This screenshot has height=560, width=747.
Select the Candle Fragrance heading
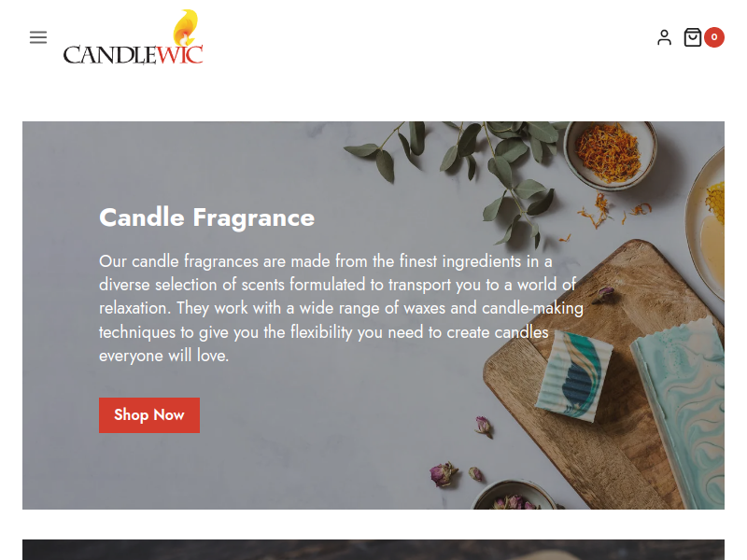click(206, 217)
